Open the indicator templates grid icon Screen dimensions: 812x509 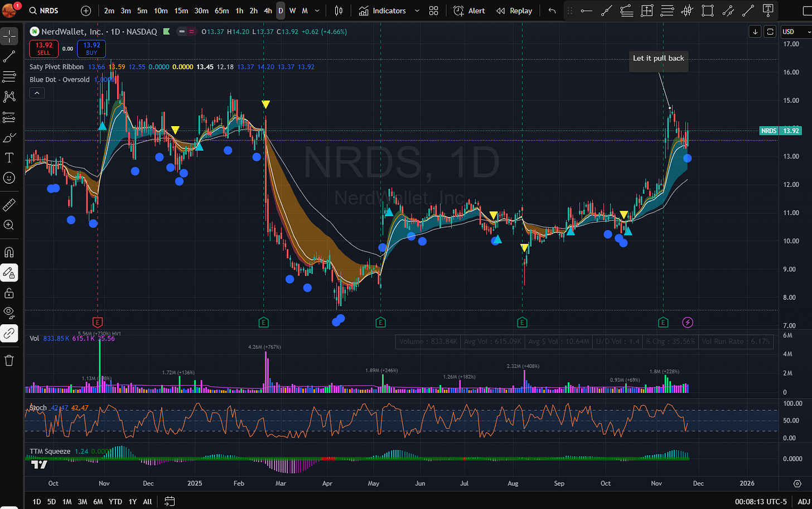434,11
